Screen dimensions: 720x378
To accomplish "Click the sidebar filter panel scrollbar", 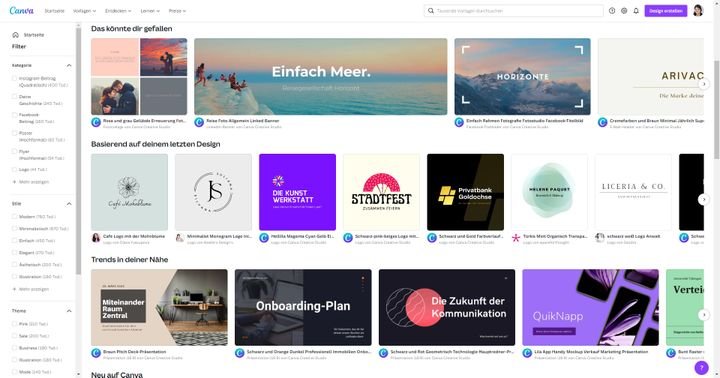I will [x=79, y=152].
